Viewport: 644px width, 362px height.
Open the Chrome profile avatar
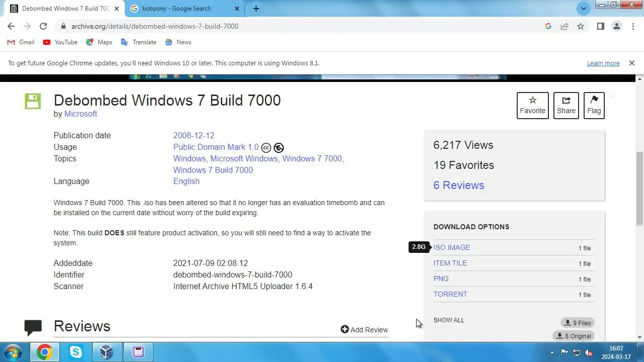tap(616, 26)
